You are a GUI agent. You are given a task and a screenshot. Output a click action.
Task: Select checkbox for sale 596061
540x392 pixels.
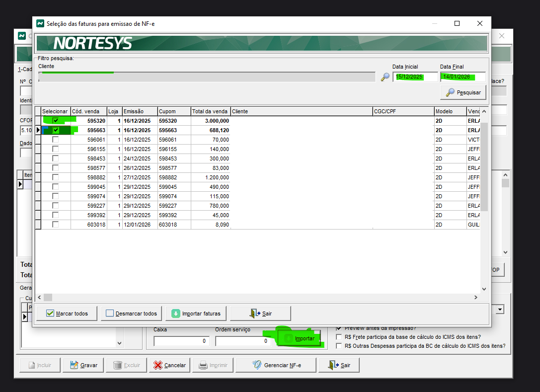point(55,140)
